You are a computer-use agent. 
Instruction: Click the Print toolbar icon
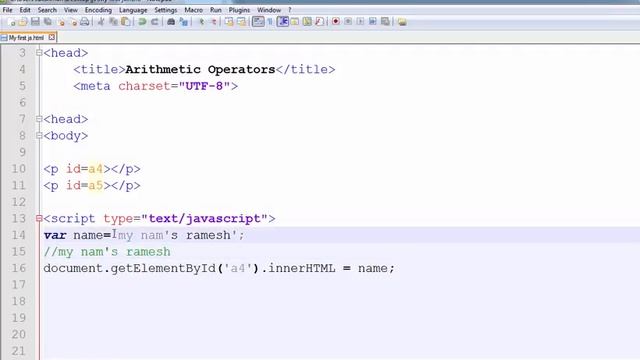coord(85,22)
